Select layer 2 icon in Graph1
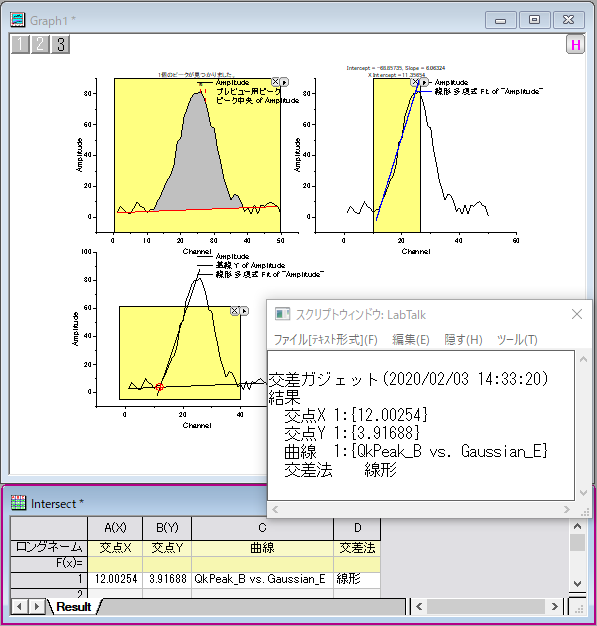 pos(40,44)
